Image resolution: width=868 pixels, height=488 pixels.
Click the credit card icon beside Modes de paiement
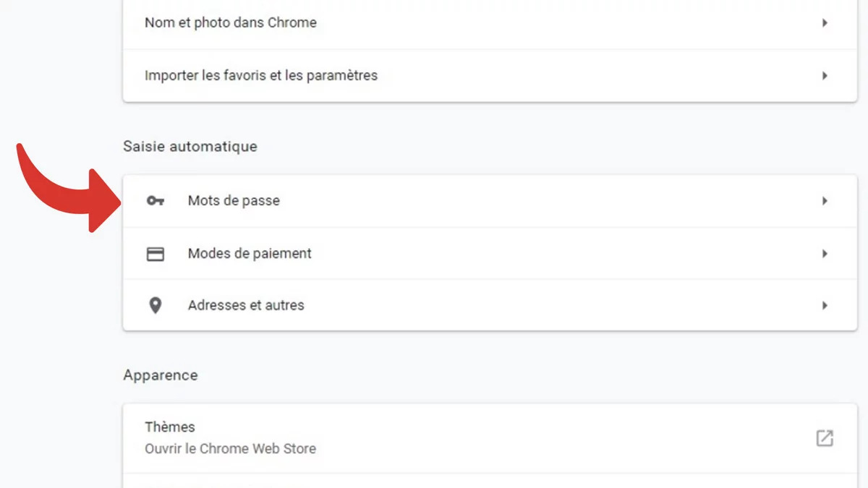[155, 253]
